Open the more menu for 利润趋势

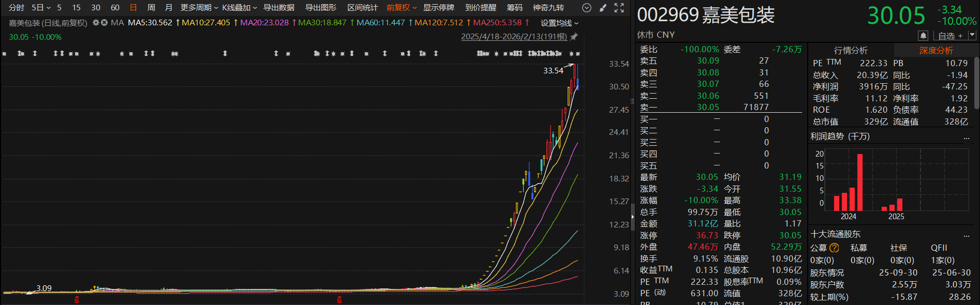click(x=966, y=137)
